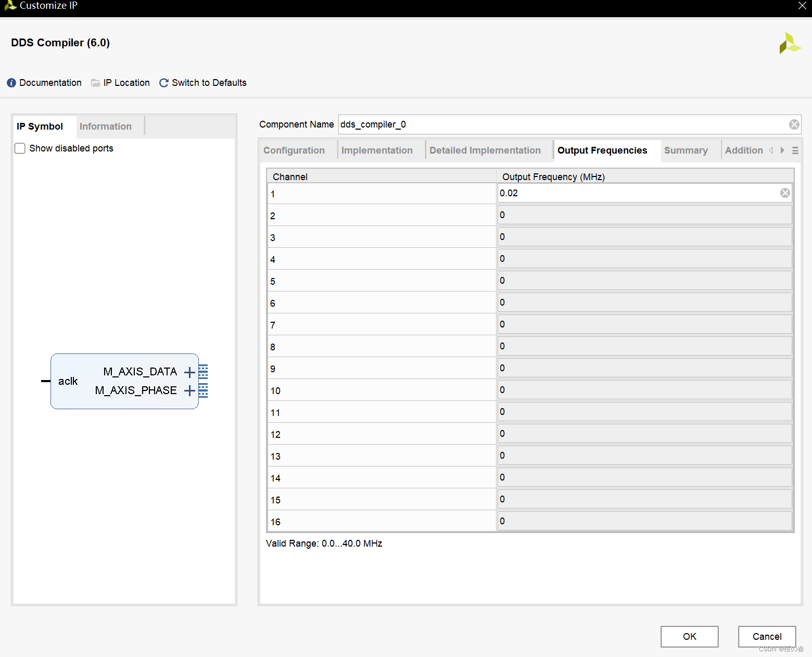Screen dimensions: 812x657
Task: Click channel number 16 cell
Action: (x=382, y=522)
